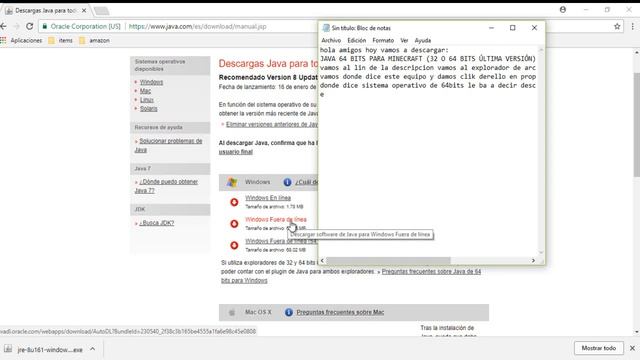Open Ver menu in Bloc de notas
This screenshot has width=640, height=360.
pyautogui.click(x=404, y=40)
